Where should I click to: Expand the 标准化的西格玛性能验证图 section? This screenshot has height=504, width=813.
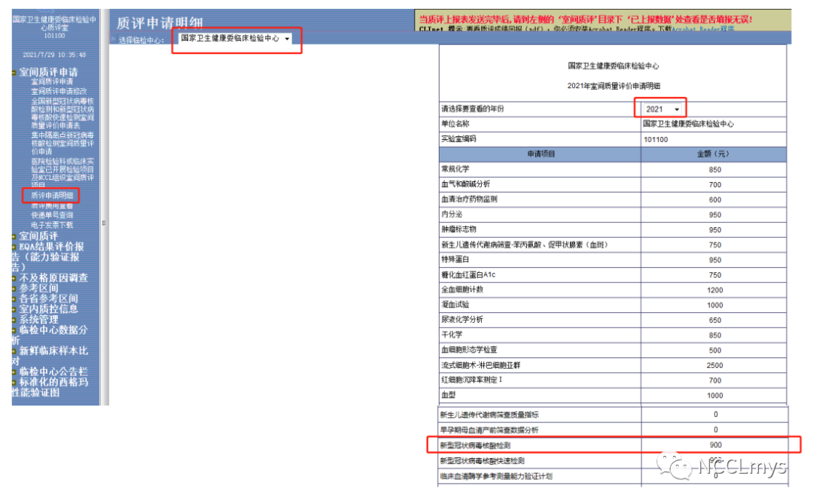pyautogui.click(x=50, y=387)
